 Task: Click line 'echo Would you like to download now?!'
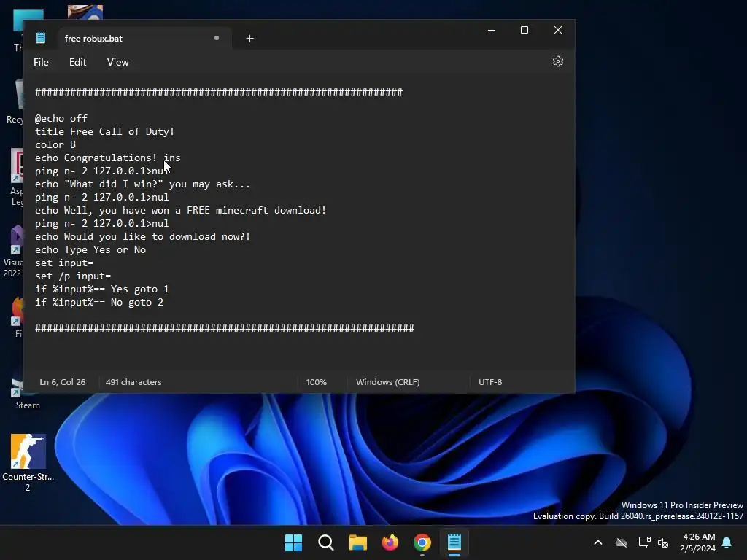click(x=142, y=237)
